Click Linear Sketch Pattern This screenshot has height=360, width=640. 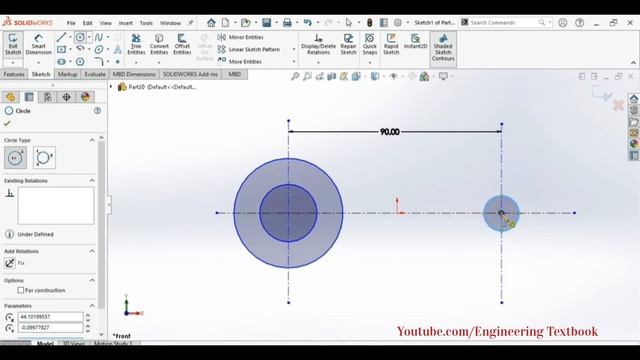coord(249,49)
